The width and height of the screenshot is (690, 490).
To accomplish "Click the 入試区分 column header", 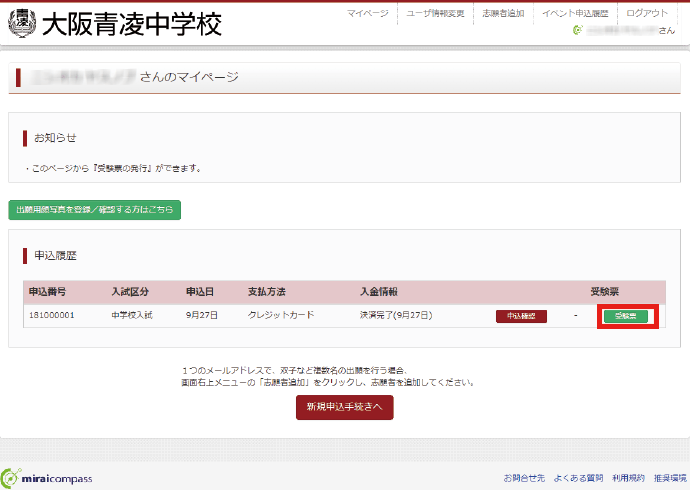I will click(x=130, y=292).
